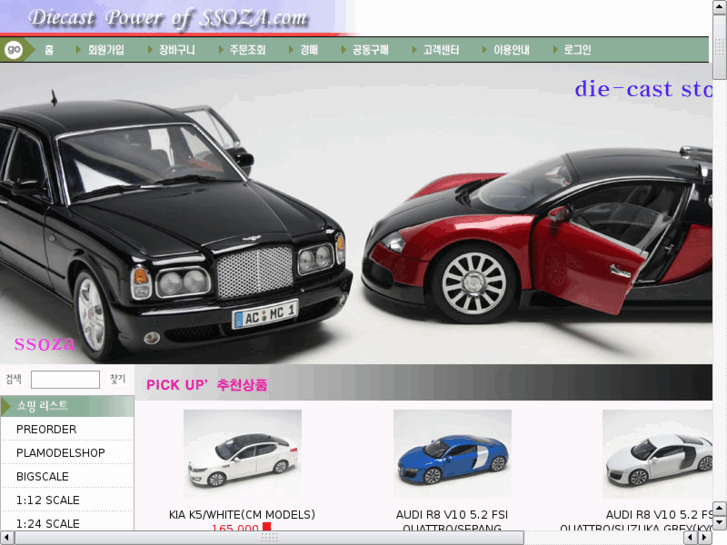
Task: Open the white KIA K5 product thumbnail
Action: [242, 454]
